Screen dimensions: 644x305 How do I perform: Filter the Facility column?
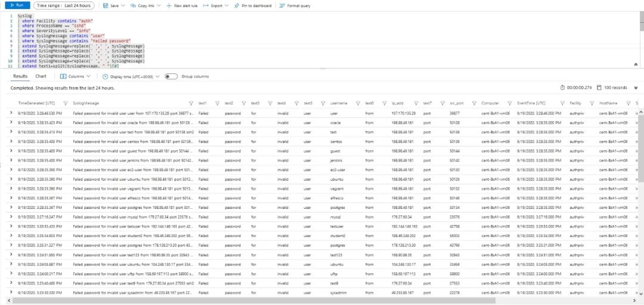coord(592,103)
